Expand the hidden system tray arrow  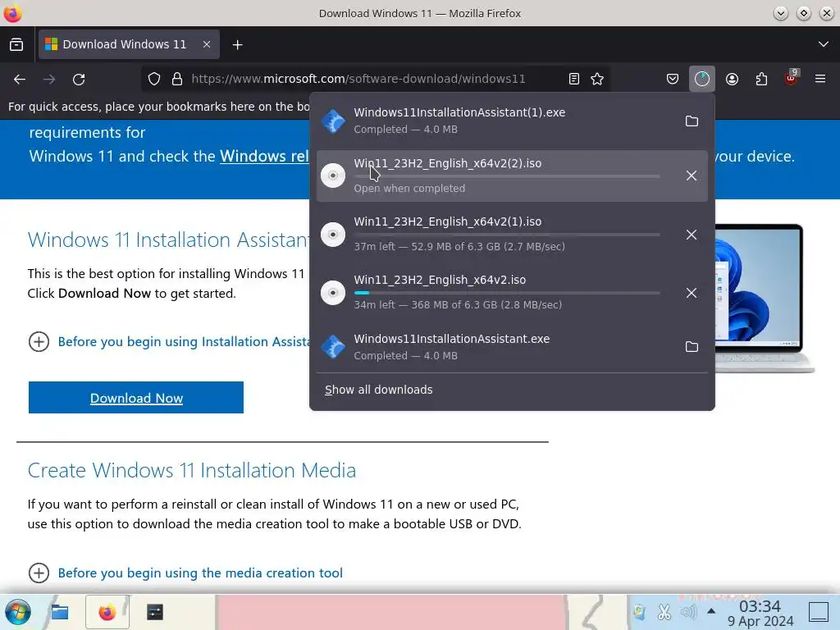[x=711, y=611]
